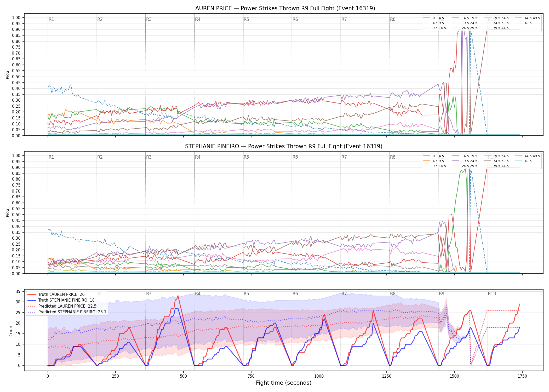Click the Fight time (seconds) axis label

(284, 383)
